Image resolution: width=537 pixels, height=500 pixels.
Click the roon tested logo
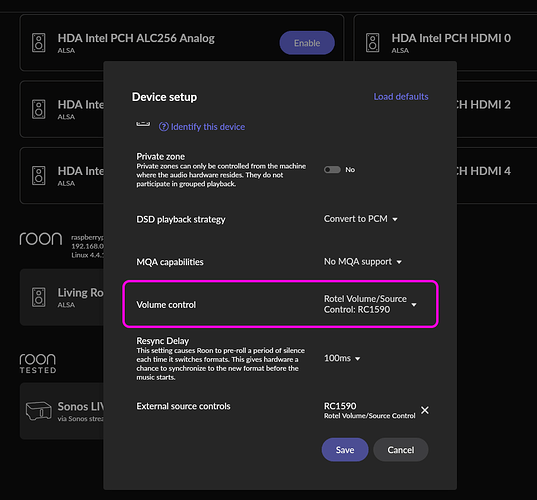click(x=38, y=364)
